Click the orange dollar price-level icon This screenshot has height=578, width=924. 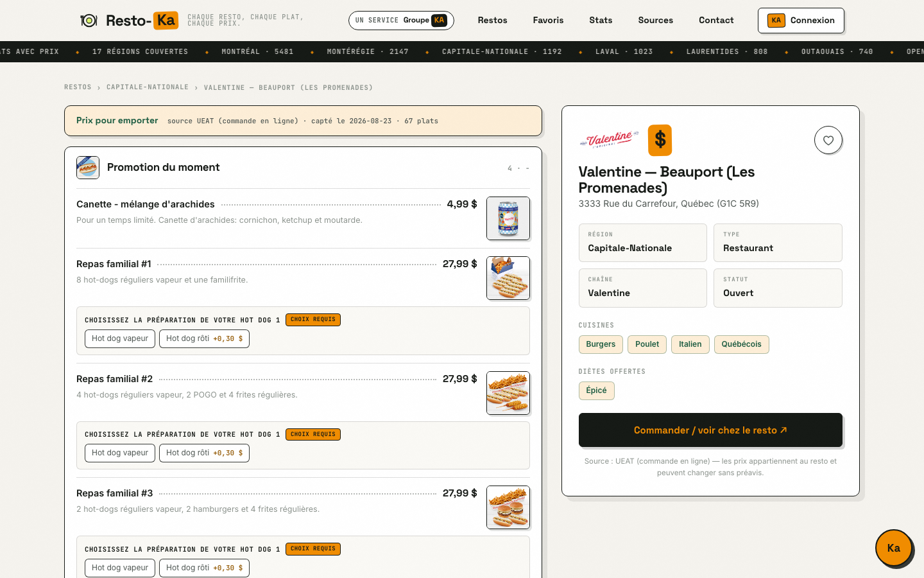tap(660, 140)
